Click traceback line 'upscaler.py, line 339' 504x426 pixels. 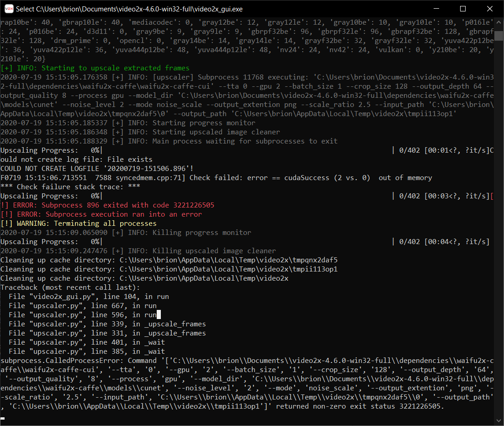(107, 324)
